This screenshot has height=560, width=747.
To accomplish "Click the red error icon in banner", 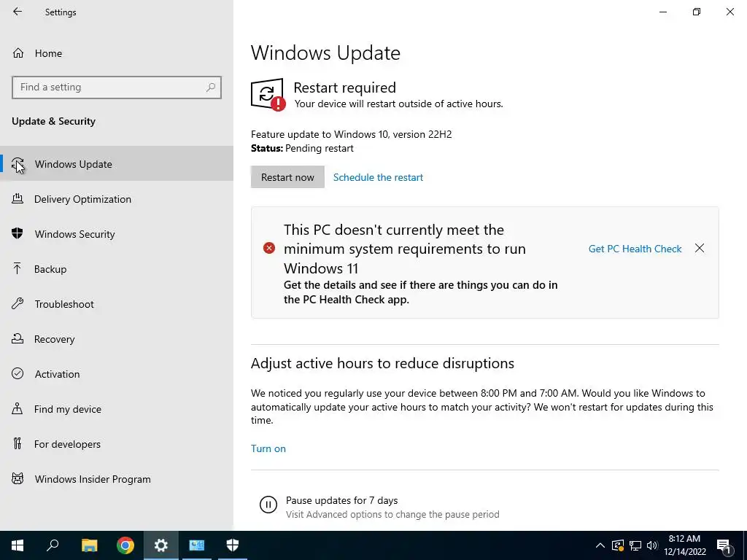I will coord(269,248).
